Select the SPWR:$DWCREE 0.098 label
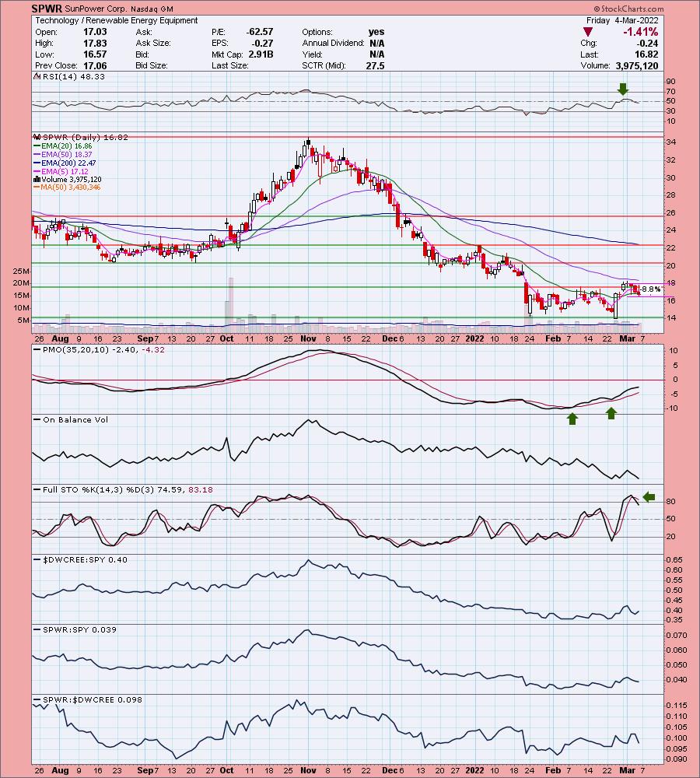This screenshot has height=778, width=700. pos(87,699)
